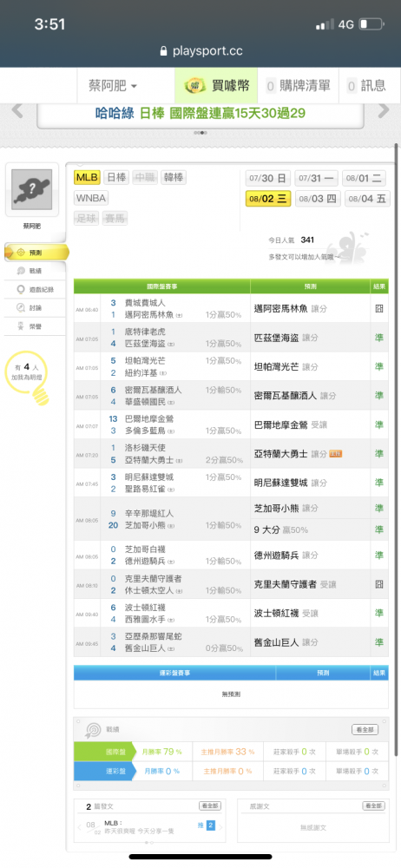Open the 戰績 sidebar icon
Viewport: 401px width, 868px height.
(21, 271)
